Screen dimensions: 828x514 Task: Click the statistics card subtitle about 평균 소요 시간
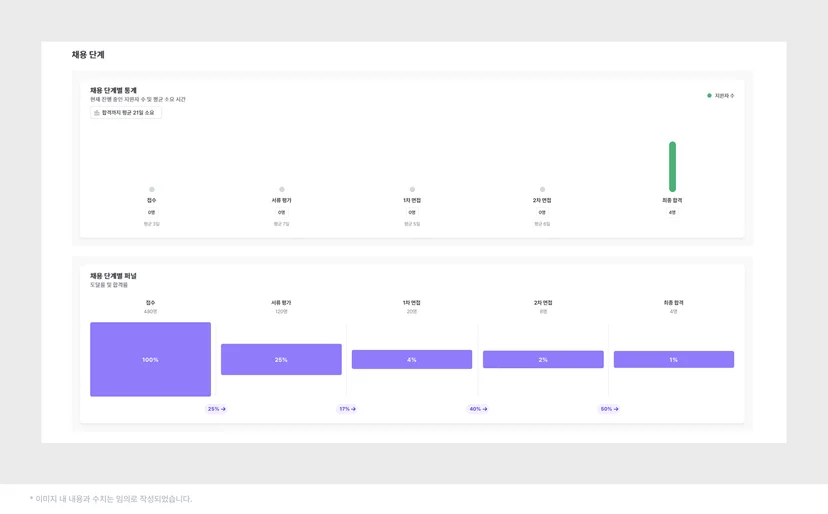[137, 99]
